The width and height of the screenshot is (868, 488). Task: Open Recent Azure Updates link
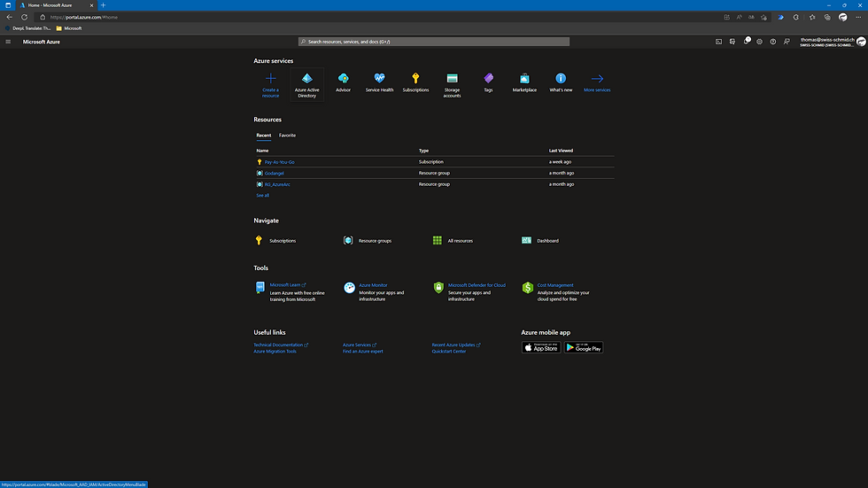tap(456, 345)
